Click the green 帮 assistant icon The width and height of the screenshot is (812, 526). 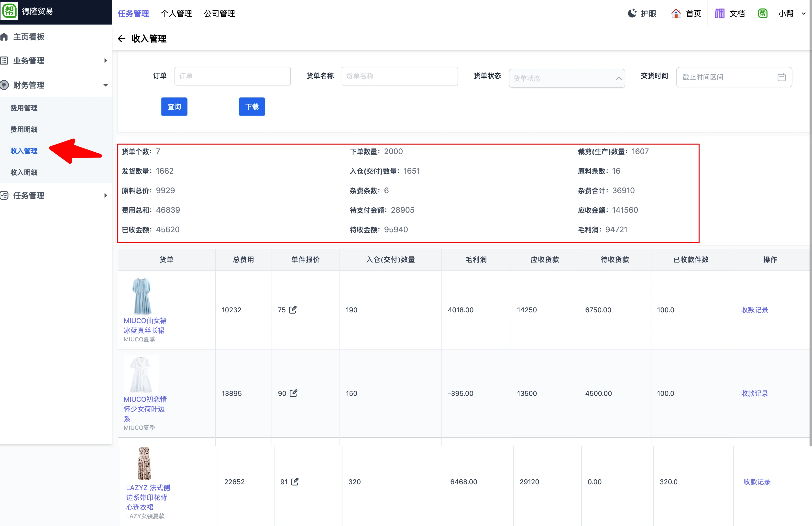coord(763,13)
